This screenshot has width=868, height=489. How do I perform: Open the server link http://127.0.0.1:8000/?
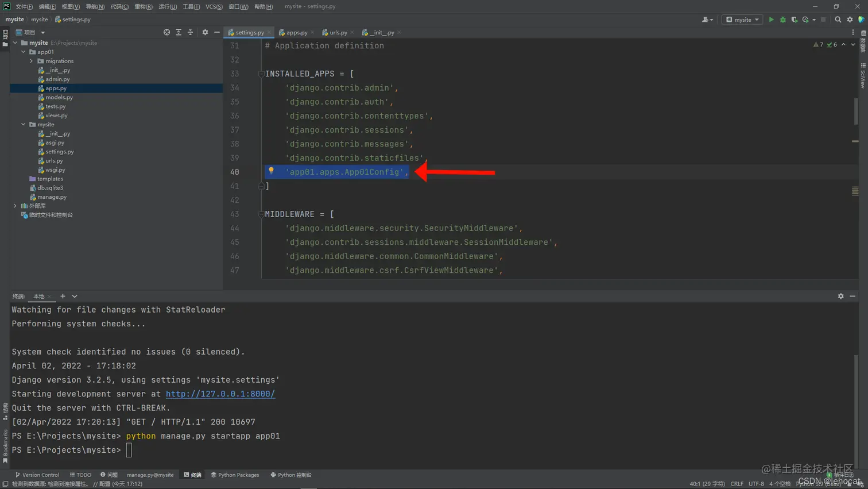[220, 394]
